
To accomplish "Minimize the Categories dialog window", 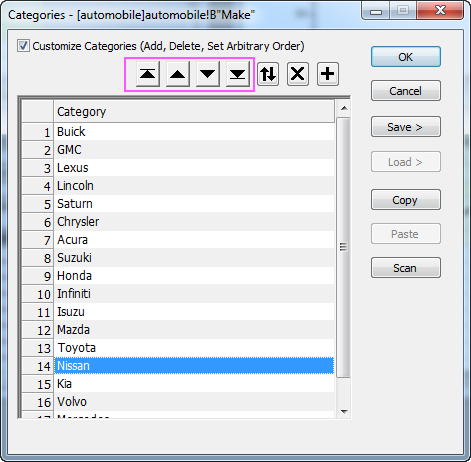I will pyautogui.click(x=376, y=11).
